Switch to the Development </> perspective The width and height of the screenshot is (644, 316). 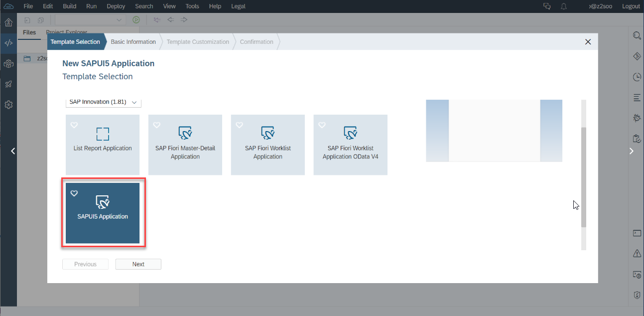(8, 43)
